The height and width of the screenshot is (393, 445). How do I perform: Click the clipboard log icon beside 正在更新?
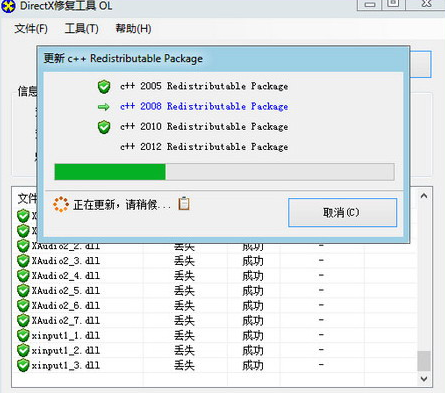pos(184,203)
